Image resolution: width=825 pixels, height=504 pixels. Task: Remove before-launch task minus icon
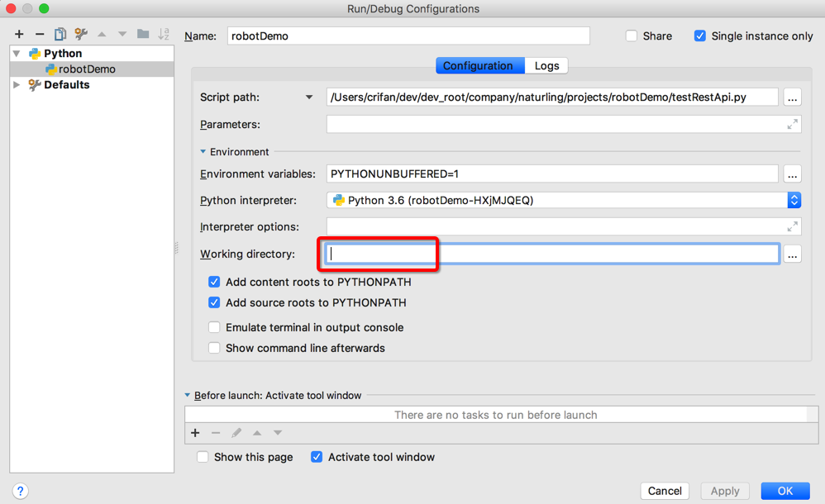(x=216, y=432)
